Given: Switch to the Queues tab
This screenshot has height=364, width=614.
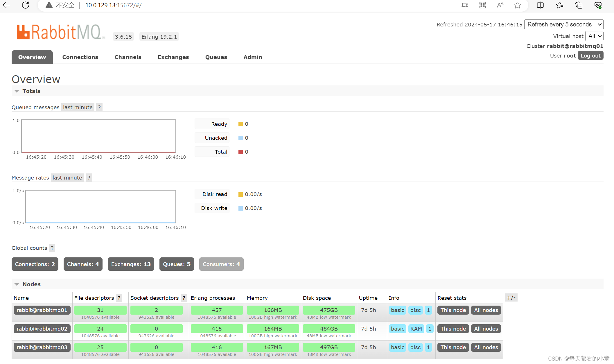Looking at the screenshot, I should (x=216, y=57).
